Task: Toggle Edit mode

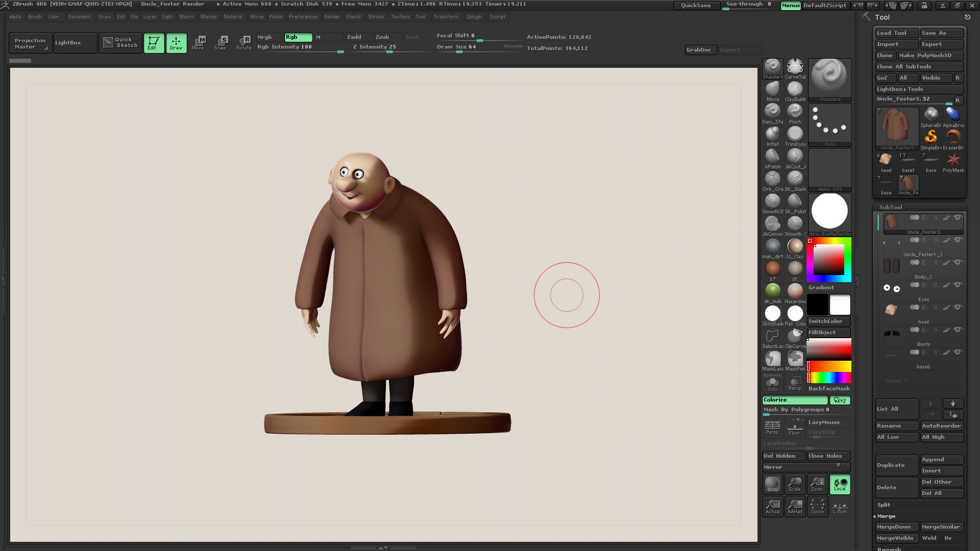Action: (154, 43)
